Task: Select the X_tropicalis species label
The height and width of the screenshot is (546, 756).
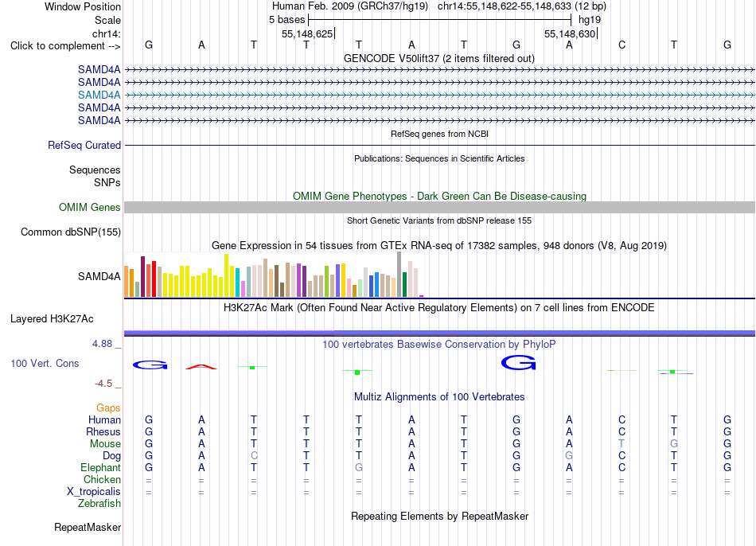Action: [94, 492]
